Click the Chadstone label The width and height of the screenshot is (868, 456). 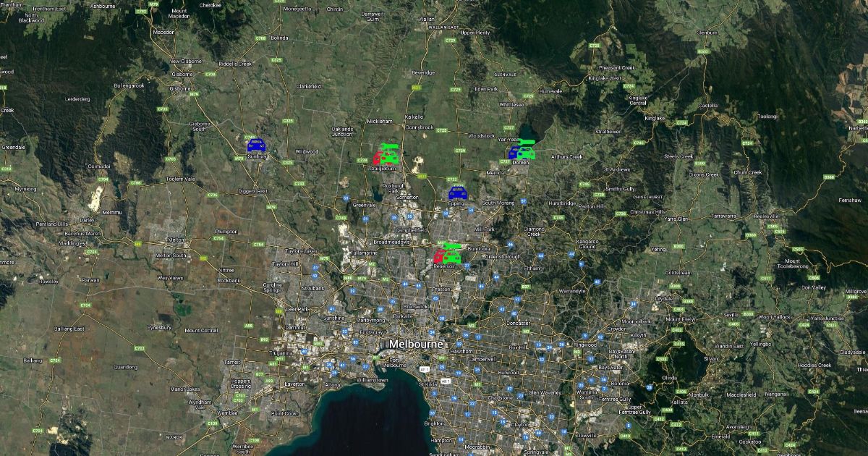(501, 397)
